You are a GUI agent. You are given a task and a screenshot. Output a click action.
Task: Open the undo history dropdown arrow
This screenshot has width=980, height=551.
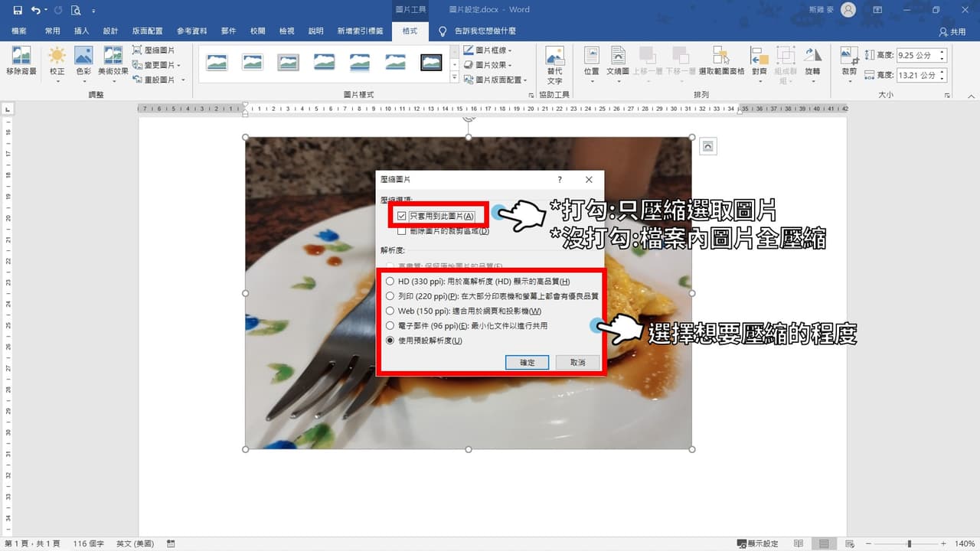pos(46,10)
